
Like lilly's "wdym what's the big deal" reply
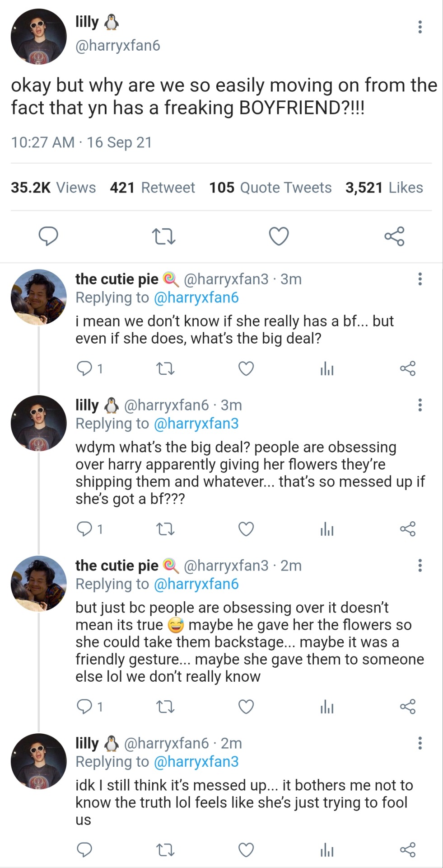246,529
